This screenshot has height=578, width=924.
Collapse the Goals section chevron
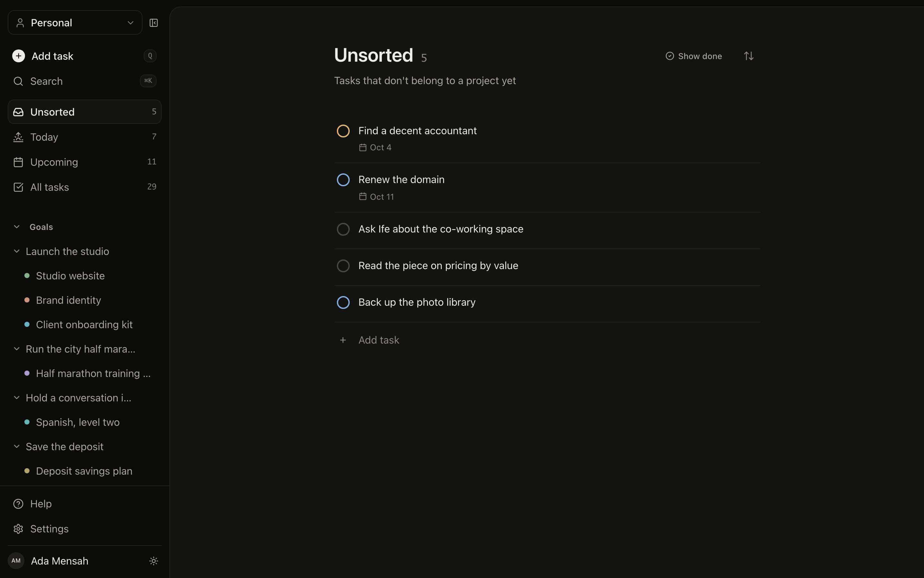pos(16,227)
